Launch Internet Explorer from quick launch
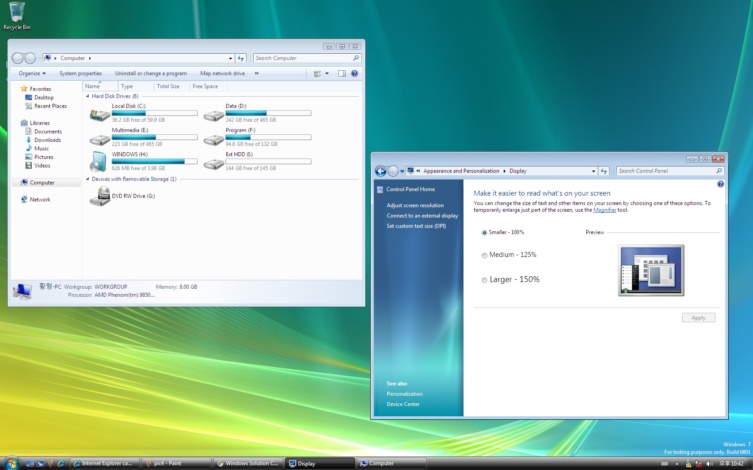 (x=61, y=463)
